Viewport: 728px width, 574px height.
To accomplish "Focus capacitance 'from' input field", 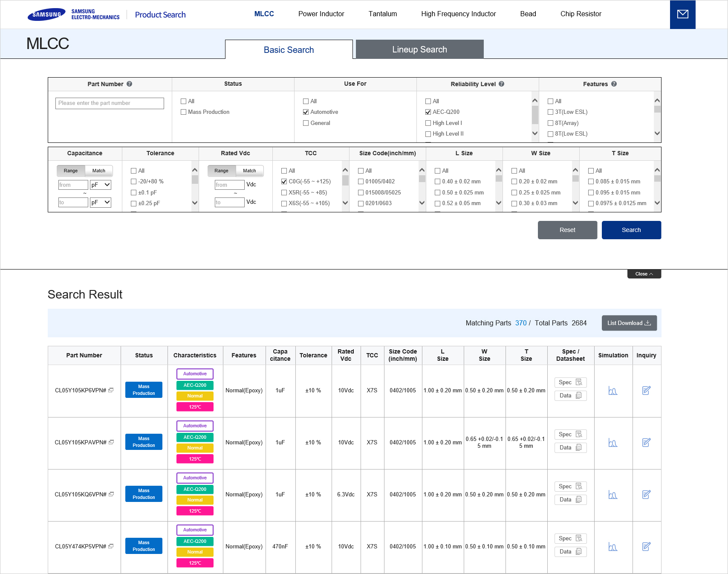I will tap(73, 185).
